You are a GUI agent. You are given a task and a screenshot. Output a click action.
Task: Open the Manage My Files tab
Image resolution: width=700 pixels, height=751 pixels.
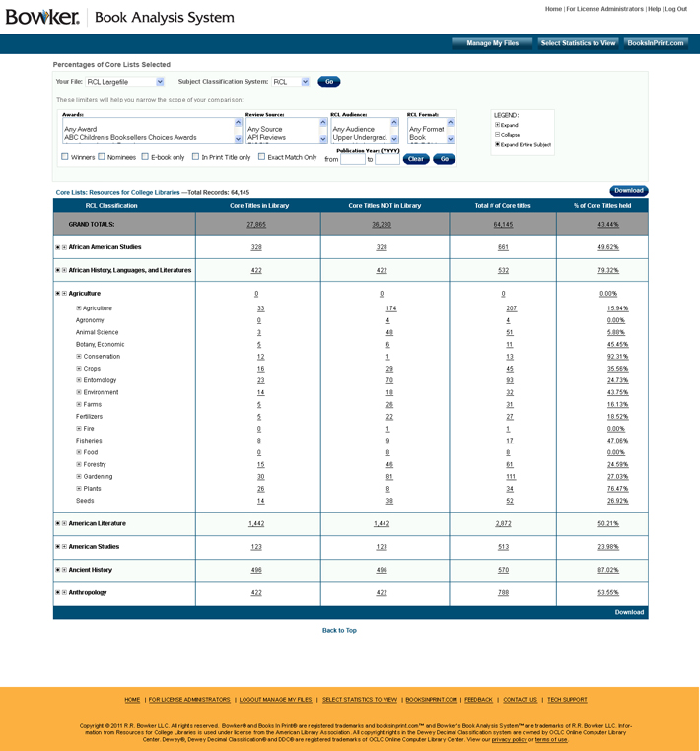pyautogui.click(x=492, y=43)
